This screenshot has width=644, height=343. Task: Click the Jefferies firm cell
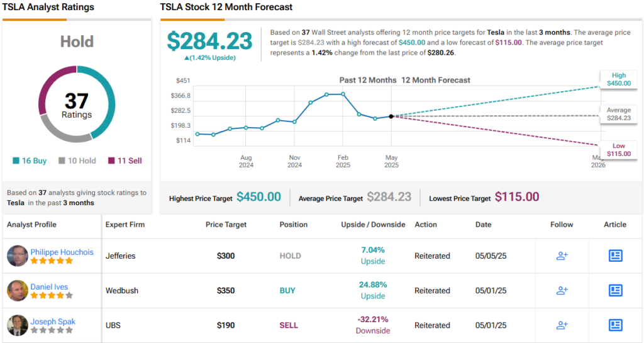120,256
